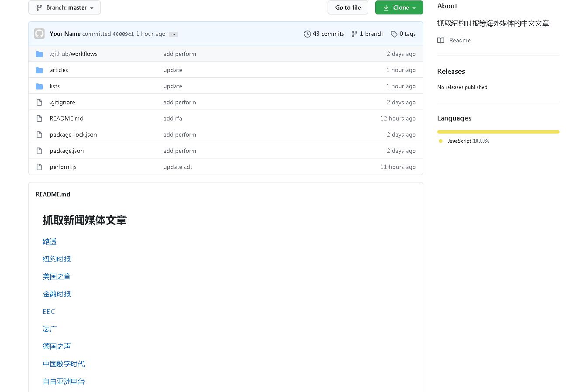Open the .github/workflows folder
584x392 pixels.
coord(73,54)
